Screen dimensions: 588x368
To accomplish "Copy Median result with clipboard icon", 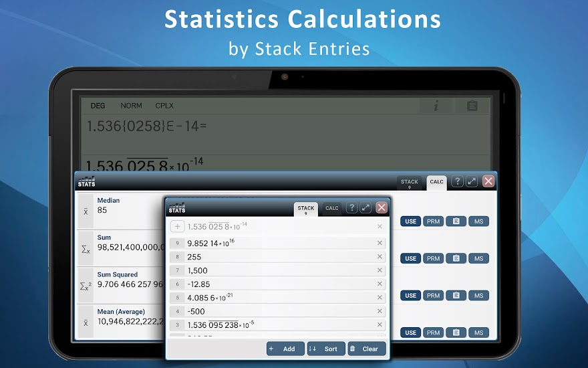I will [x=456, y=221].
